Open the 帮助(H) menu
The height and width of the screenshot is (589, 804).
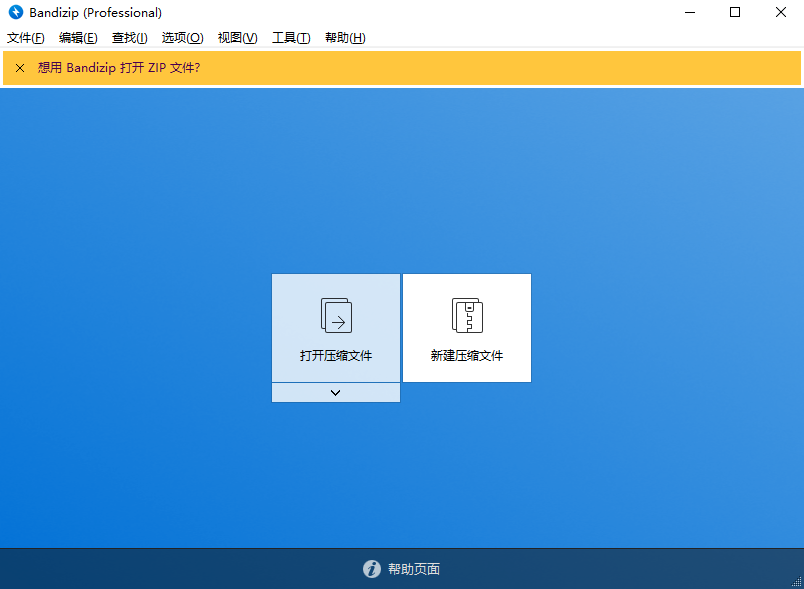click(345, 38)
